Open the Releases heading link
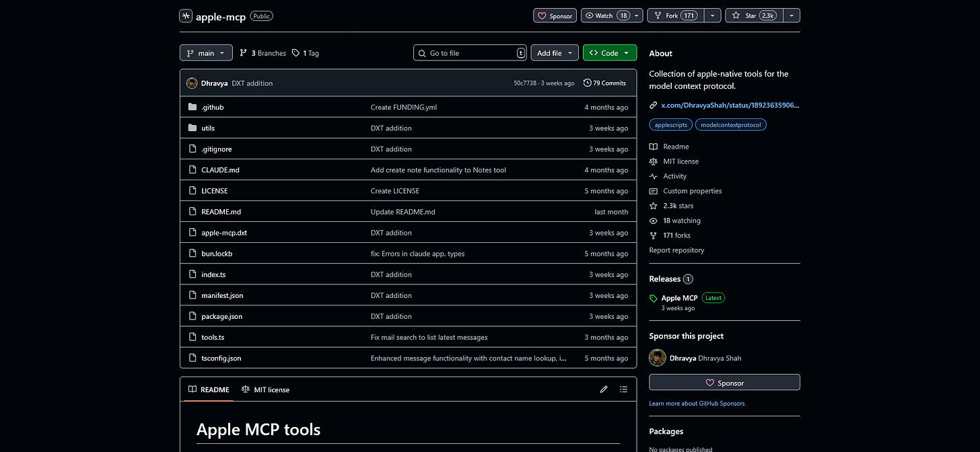Screen dimensions: 980x452 [664, 279]
